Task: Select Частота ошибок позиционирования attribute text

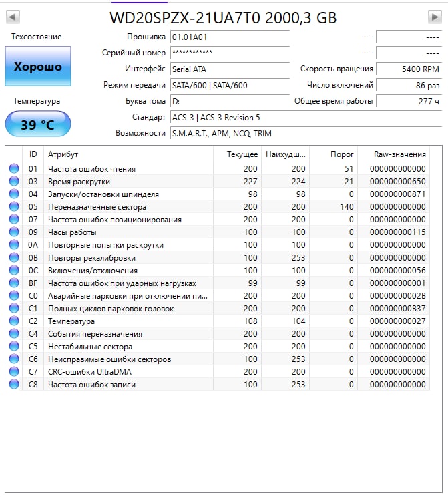Action: pos(115,220)
